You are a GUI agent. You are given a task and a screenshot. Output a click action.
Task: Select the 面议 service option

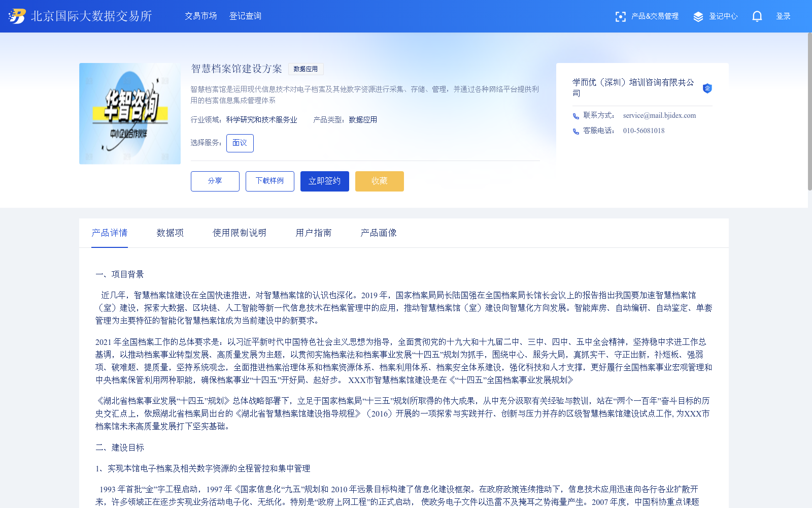[240, 143]
